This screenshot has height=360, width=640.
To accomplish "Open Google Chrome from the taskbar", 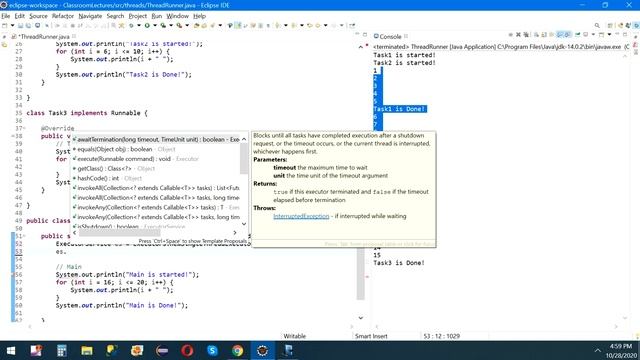I will pos(238,351).
